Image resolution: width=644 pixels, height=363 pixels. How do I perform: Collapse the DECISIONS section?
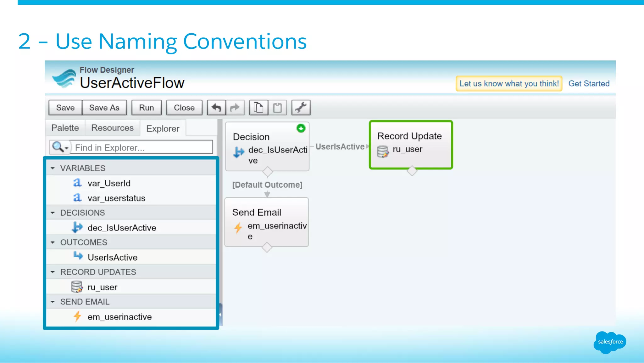[53, 213]
